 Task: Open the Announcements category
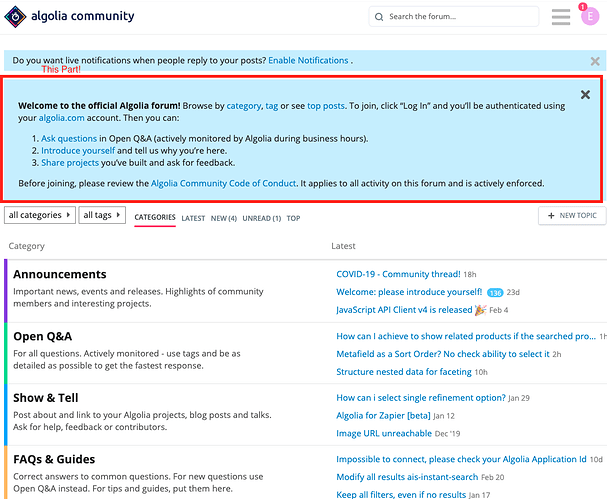pos(60,274)
